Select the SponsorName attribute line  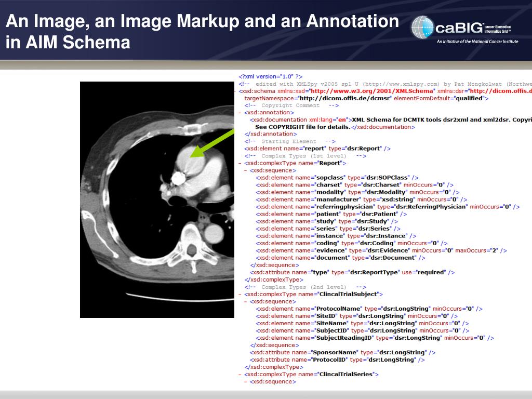(342, 352)
